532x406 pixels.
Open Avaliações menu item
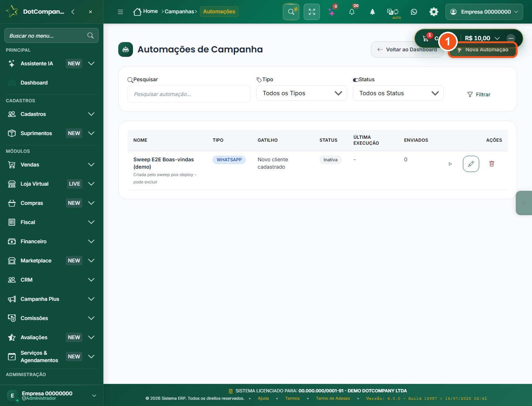52,337
